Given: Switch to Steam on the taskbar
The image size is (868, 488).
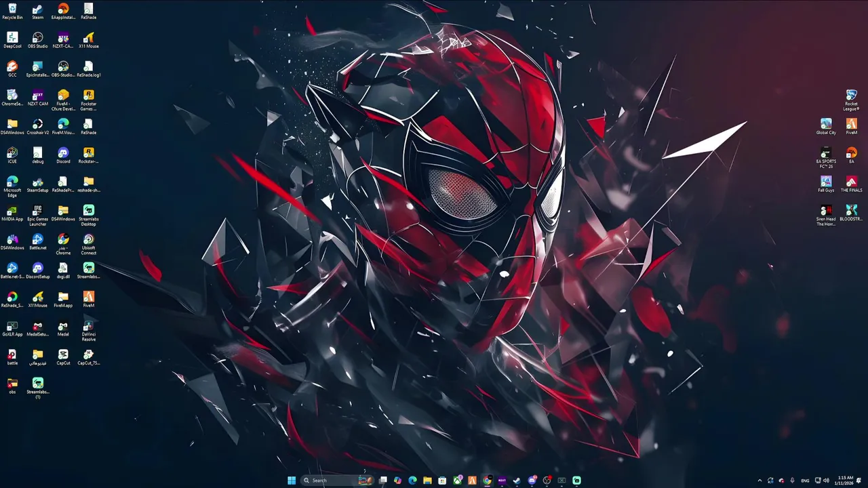Looking at the screenshot, I should pos(517,481).
